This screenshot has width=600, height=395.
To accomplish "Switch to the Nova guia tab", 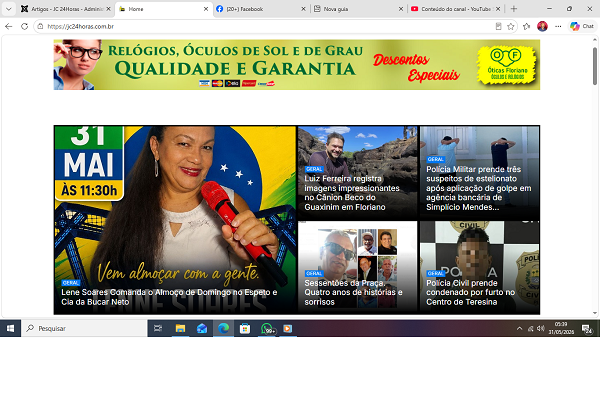I will tap(359, 9).
